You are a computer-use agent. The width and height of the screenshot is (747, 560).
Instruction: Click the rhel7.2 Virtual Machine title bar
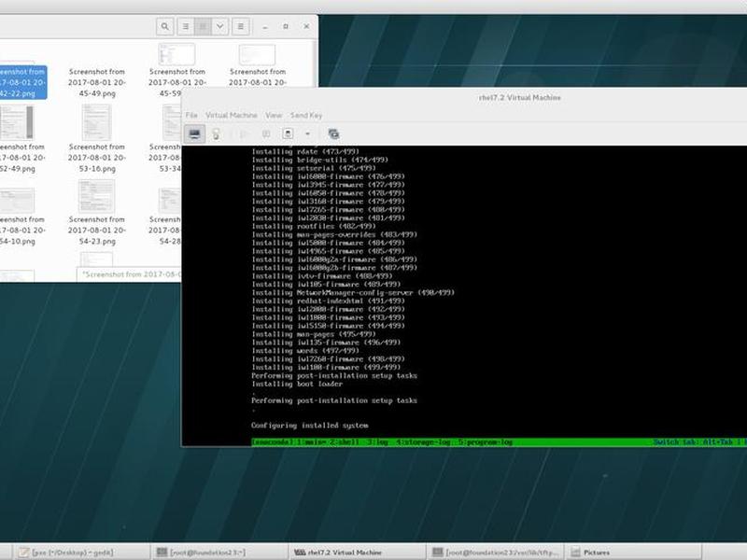(x=520, y=98)
